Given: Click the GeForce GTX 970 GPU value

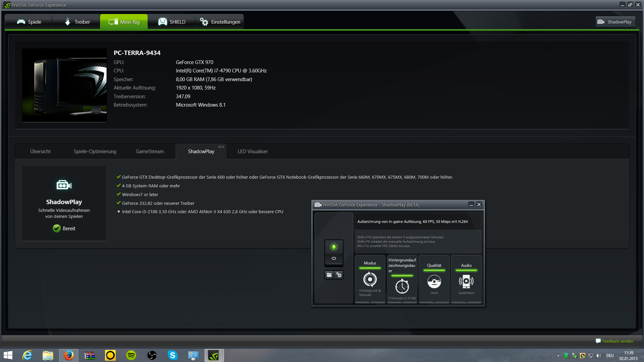Looking at the screenshot, I should click(x=195, y=62).
